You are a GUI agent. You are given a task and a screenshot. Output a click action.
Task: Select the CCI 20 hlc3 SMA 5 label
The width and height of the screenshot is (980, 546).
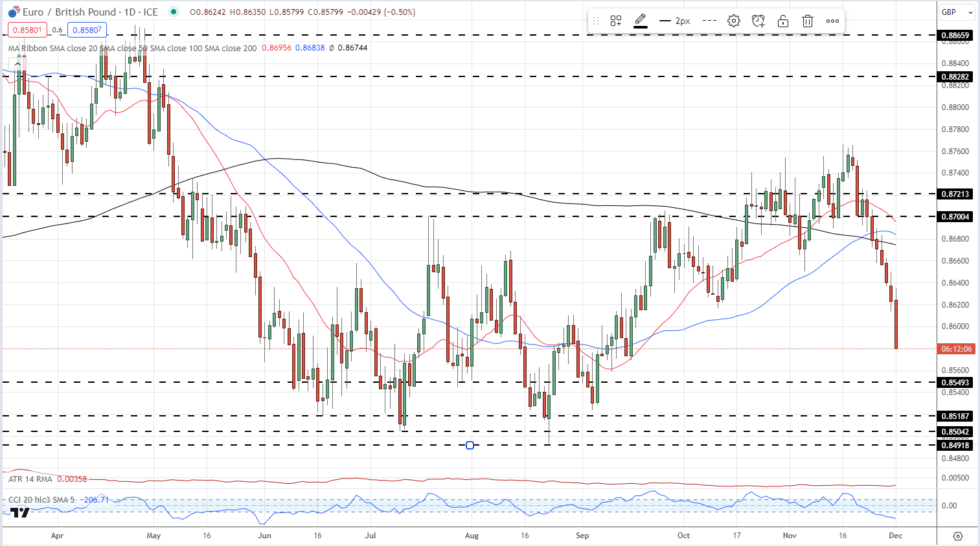[x=41, y=500]
